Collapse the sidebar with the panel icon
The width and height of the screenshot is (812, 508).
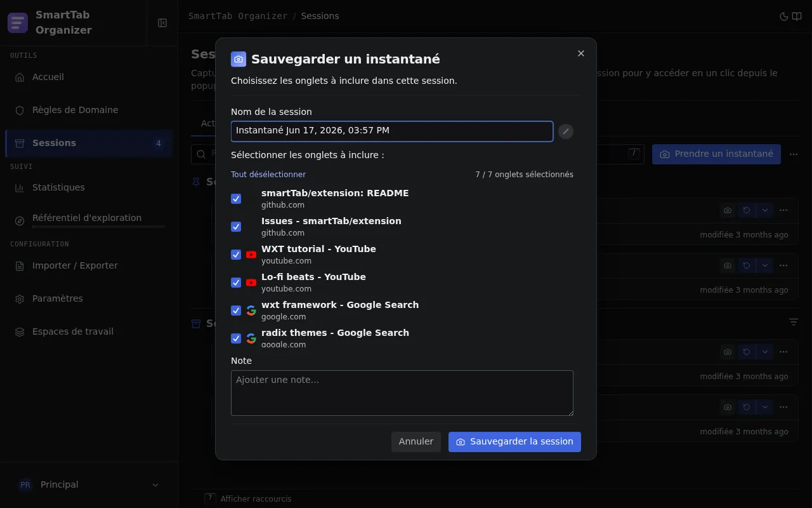point(162,23)
